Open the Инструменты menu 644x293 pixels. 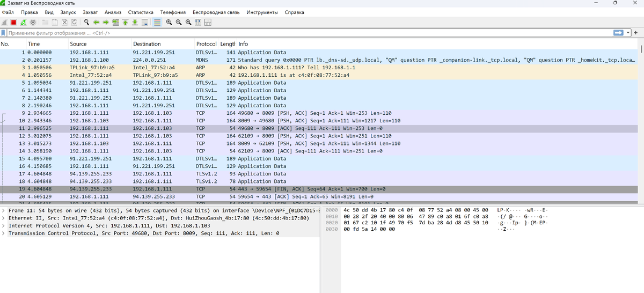tap(262, 12)
